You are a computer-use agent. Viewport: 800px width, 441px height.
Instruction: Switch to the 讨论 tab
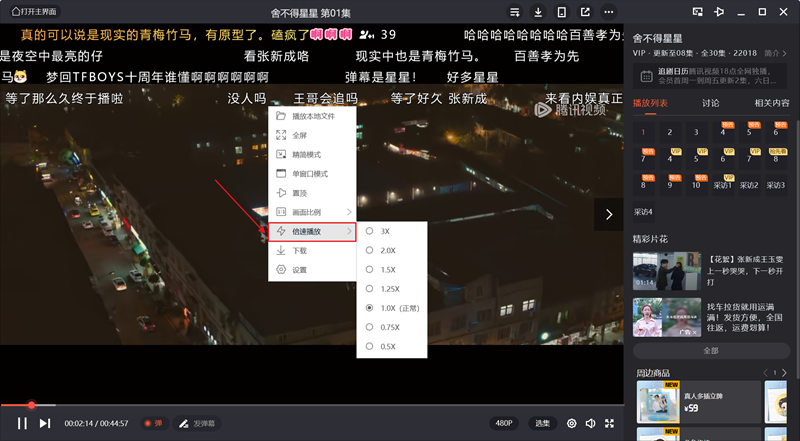tap(710, 103)
